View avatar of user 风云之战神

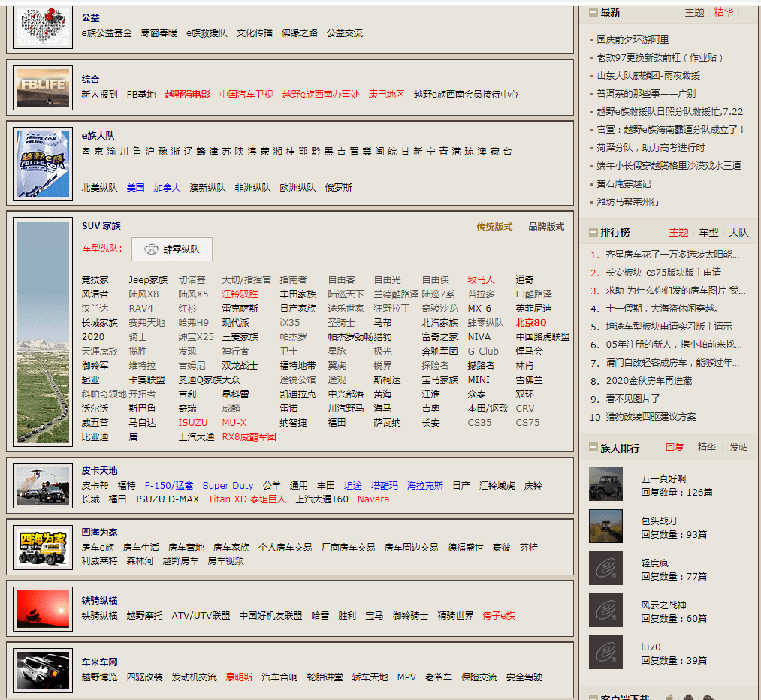(x=605, y=611)
